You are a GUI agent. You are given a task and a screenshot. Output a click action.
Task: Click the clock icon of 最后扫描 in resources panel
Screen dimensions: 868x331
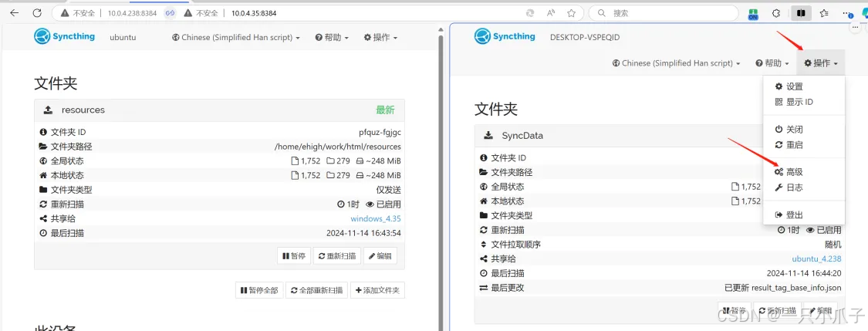43,233
